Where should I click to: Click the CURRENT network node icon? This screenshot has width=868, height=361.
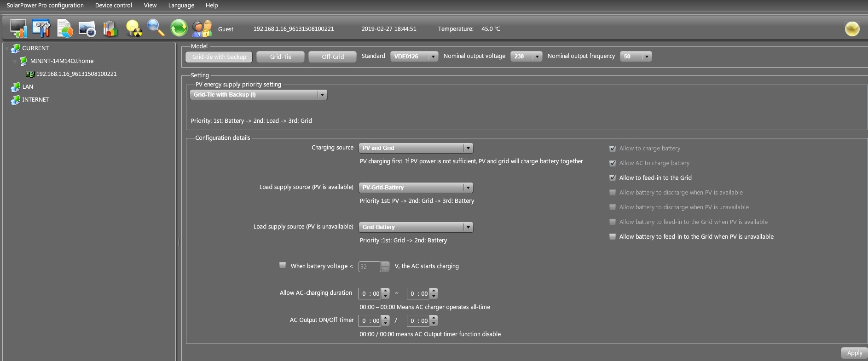16,48
